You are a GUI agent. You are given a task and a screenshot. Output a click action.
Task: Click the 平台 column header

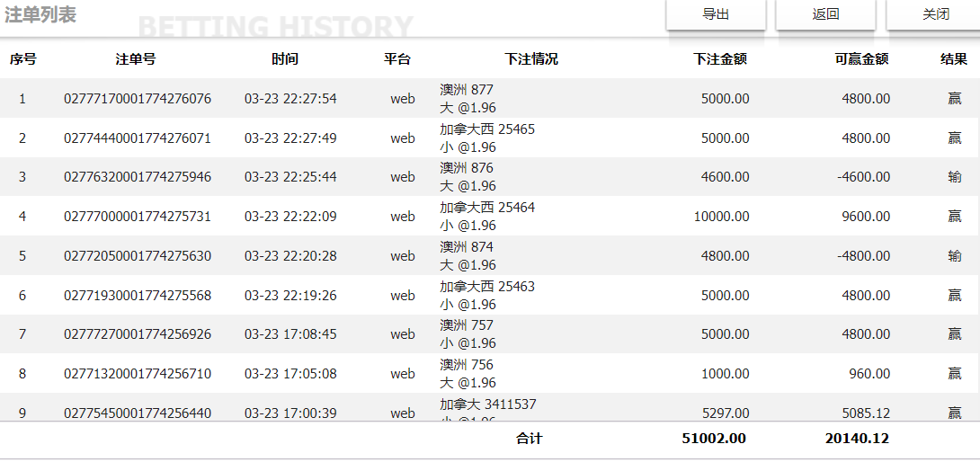[397, 59]
